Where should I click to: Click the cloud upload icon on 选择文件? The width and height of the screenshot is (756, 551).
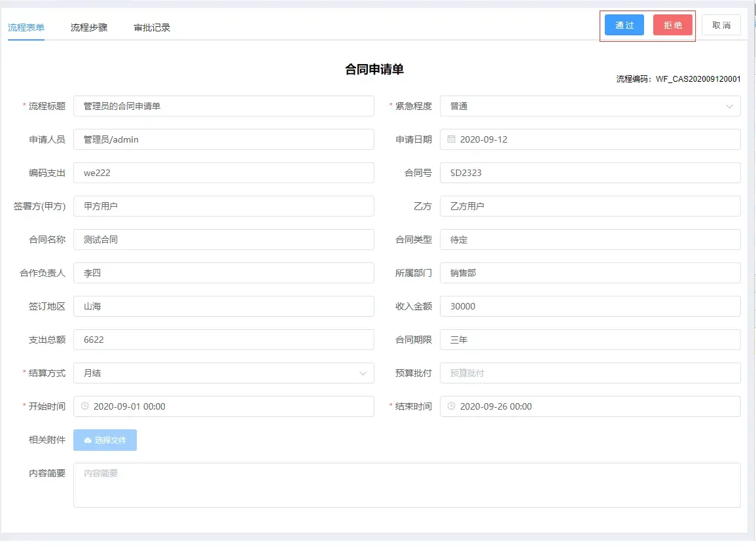(x=89, y=440)
